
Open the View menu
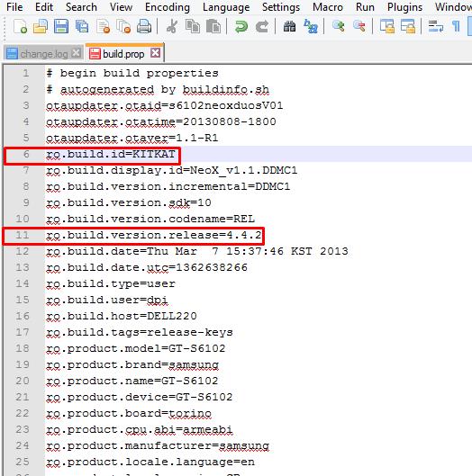(121, 6)
